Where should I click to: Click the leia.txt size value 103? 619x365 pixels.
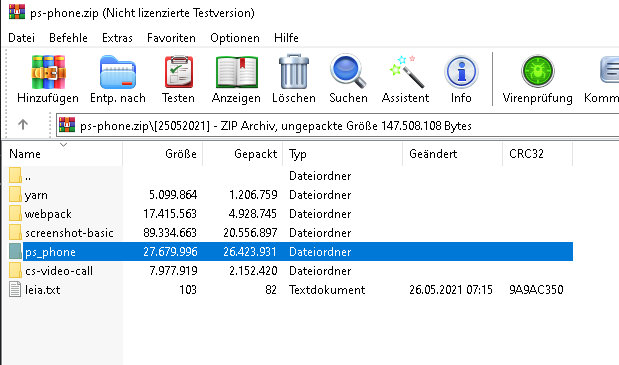(x=188, y=290)
